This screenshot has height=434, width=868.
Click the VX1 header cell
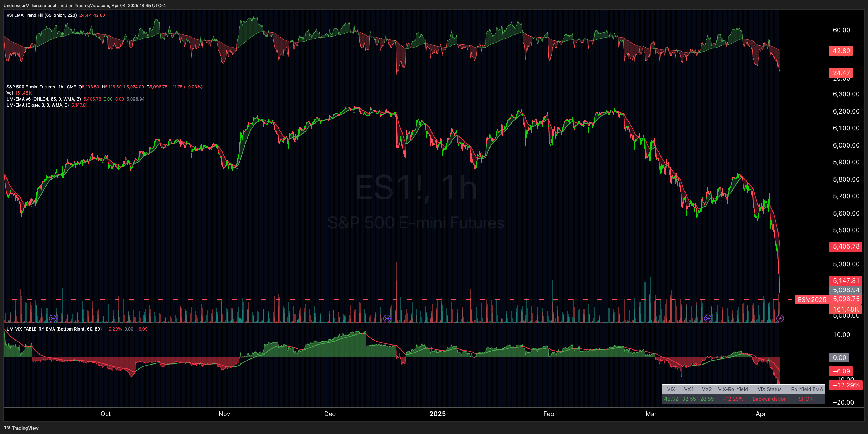[x=689, y=389]
